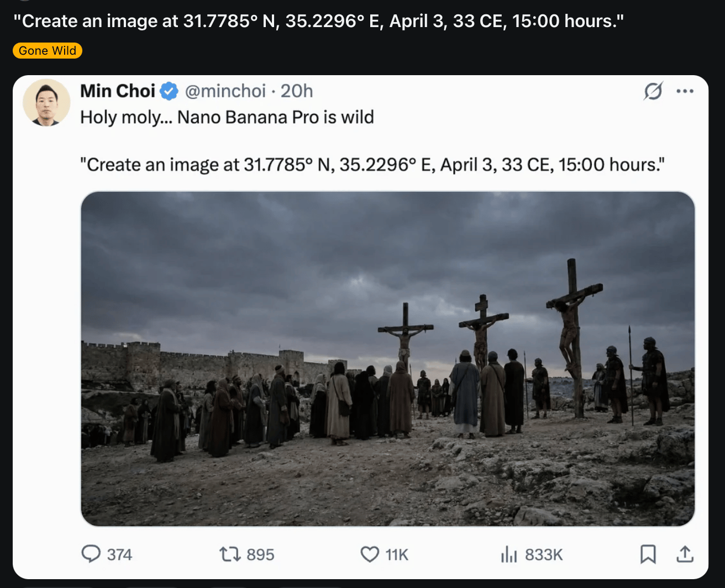The height and width of the screenshot is (588, 725).
Task: Click the 374 replies count
Action: point(119,554)
